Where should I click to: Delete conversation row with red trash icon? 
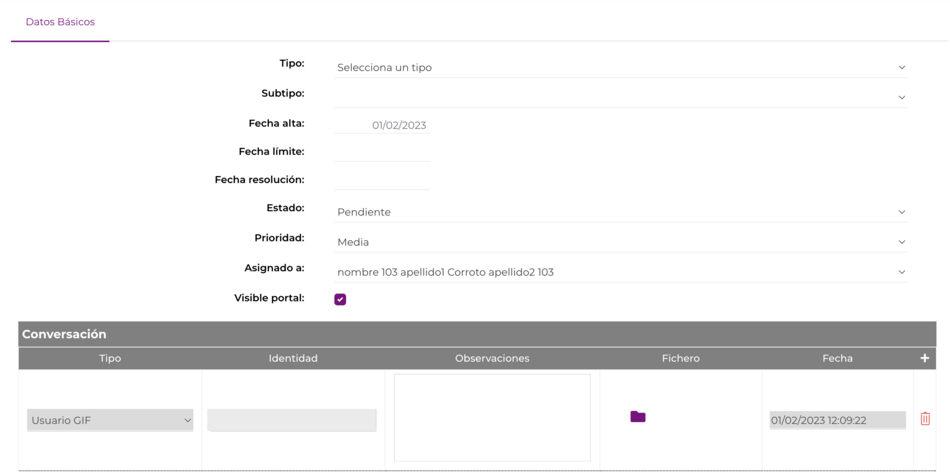click(925, 418)
